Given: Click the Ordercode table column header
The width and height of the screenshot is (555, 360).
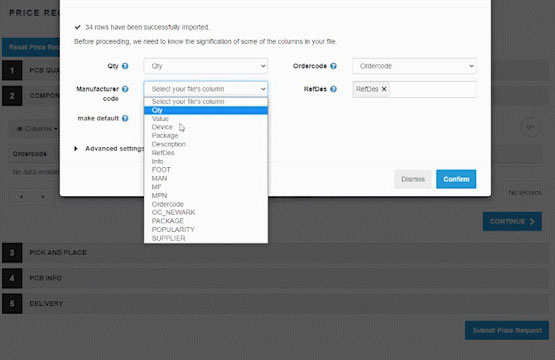Looking at the screenshot, I should (x=30, y=154).
